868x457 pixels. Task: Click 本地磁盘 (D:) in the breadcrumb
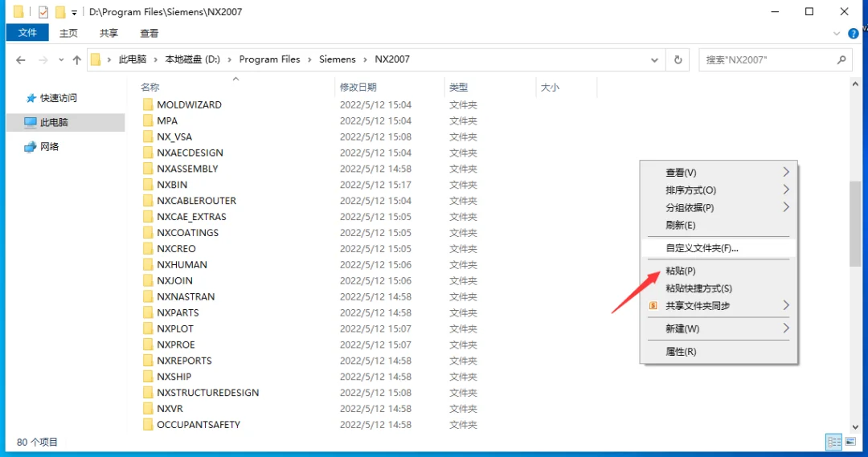point(193,59)
